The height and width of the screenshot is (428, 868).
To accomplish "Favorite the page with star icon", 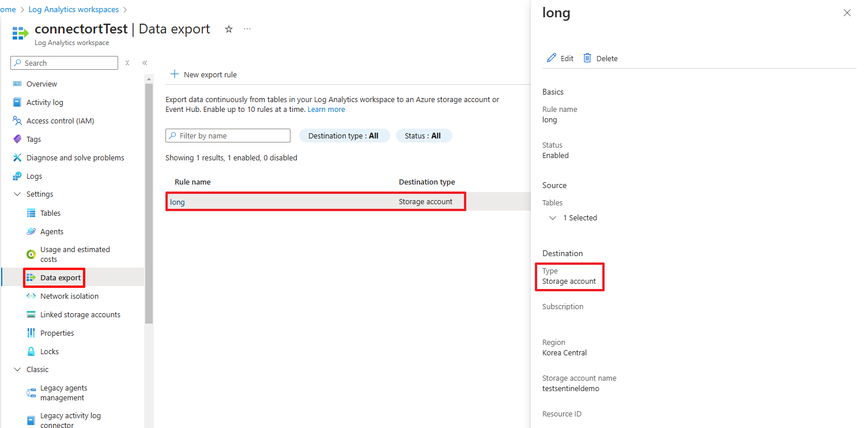I will coord(229,29).
